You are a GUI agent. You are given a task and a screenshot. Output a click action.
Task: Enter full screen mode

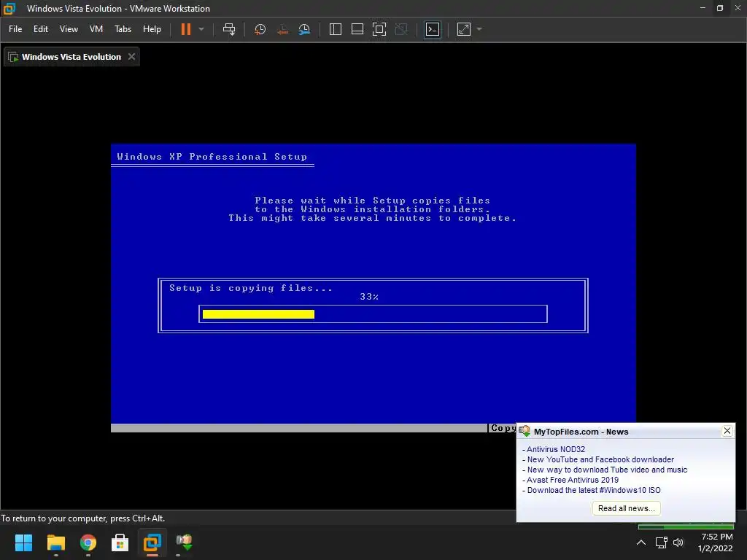(379, 29)
